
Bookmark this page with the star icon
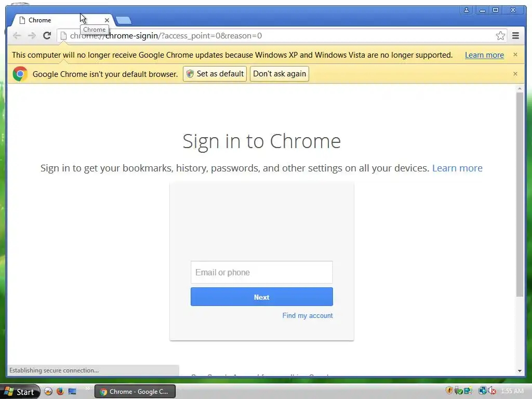(x=500, y=36)
